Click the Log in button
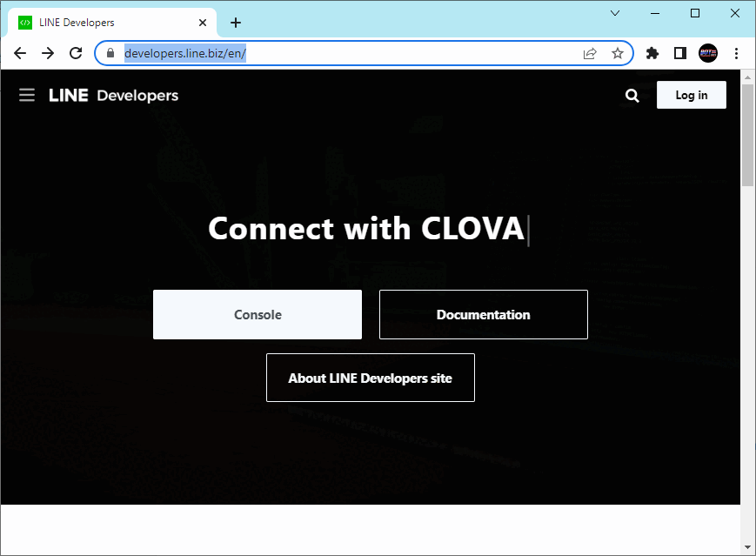The height and width of the screenshot is (556, 756). (692, 95)
